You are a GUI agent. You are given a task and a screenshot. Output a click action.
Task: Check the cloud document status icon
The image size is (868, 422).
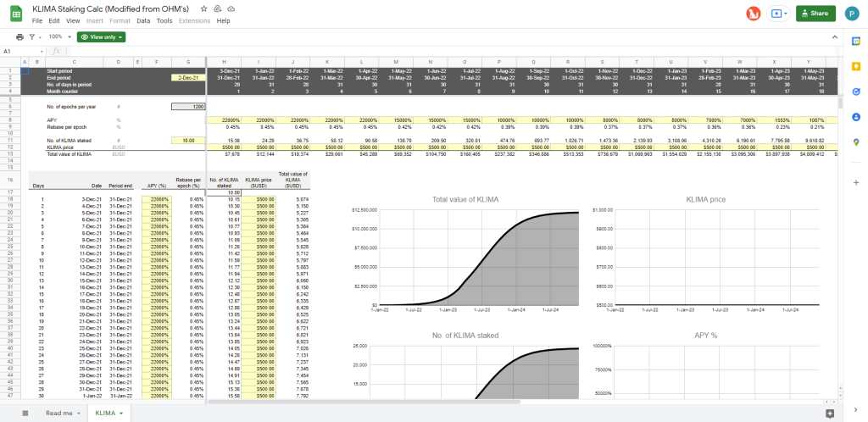click(x=231, y=9)
